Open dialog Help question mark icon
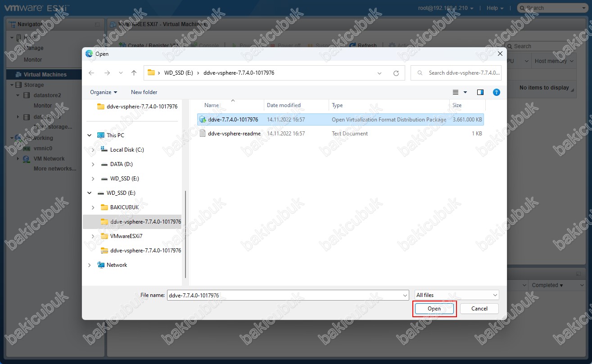This screenshot has width=592, height=364. click(497, 92)
